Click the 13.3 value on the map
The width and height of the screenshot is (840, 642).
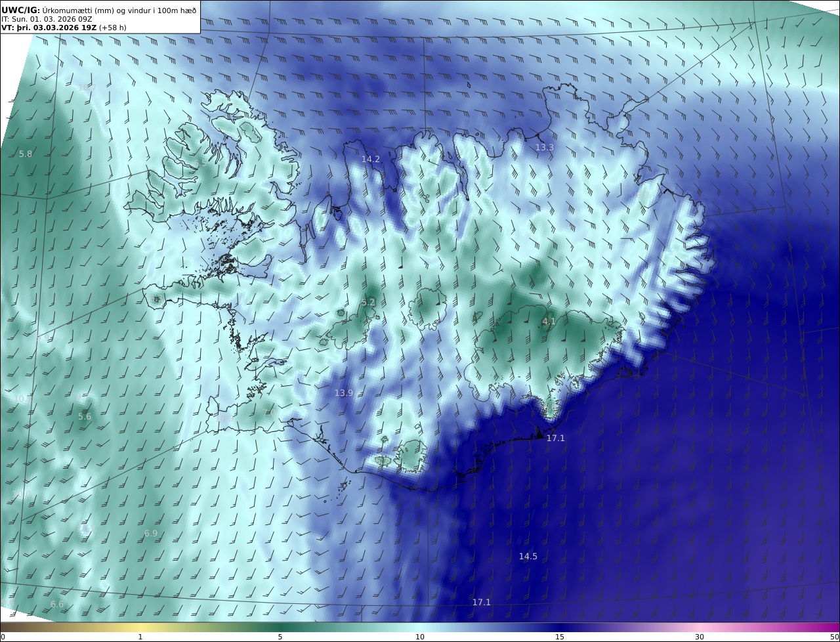[545, 148]
